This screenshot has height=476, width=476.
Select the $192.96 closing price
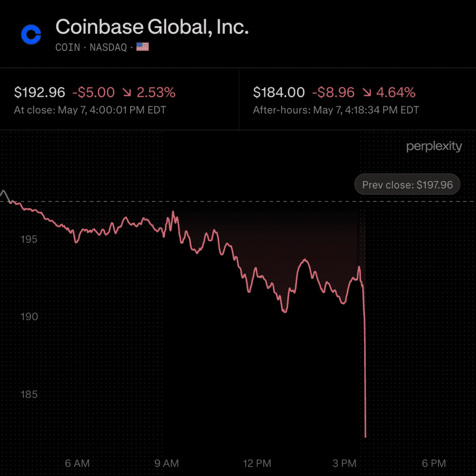click(x=40, y=93)
